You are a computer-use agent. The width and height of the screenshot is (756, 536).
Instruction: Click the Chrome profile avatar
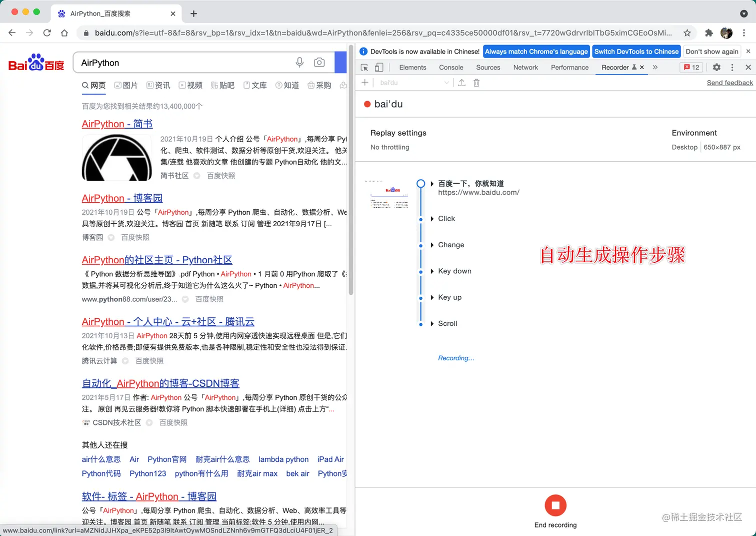point(726,33)
